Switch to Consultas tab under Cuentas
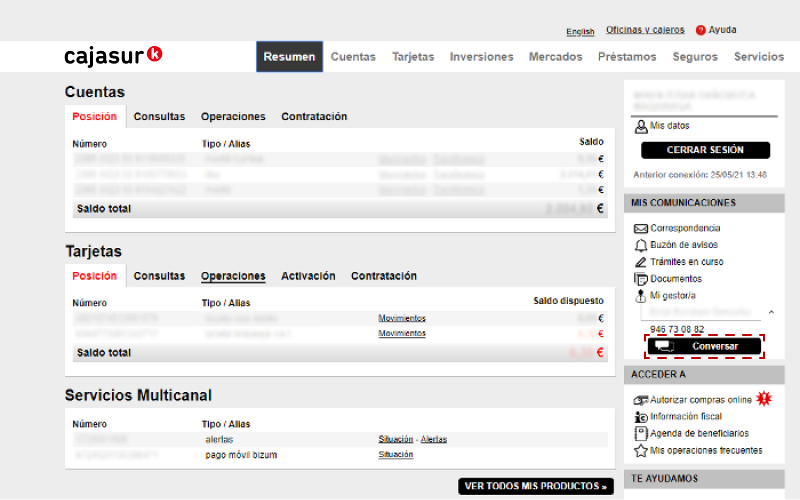 point(159,117)
